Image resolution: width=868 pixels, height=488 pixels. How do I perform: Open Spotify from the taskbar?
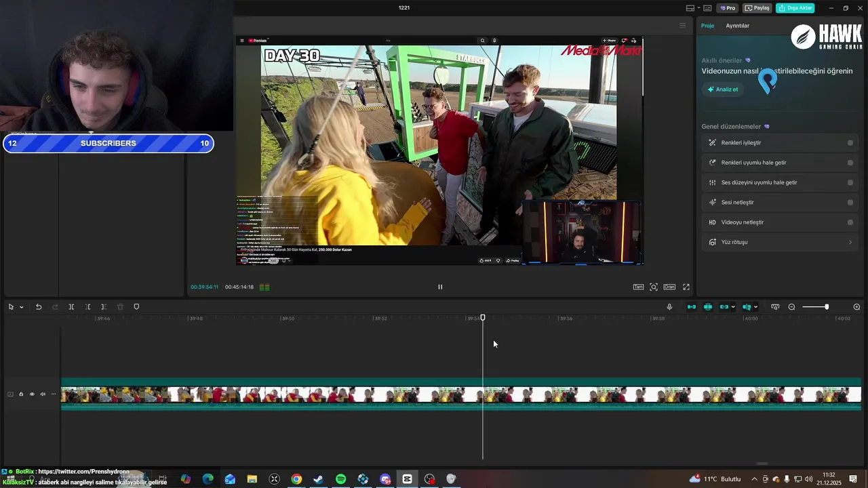(x=340, y=479)
